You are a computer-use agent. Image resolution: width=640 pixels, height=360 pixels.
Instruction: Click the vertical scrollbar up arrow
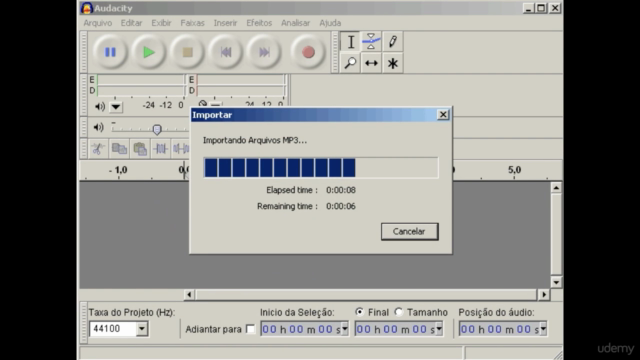coord(556,188)
